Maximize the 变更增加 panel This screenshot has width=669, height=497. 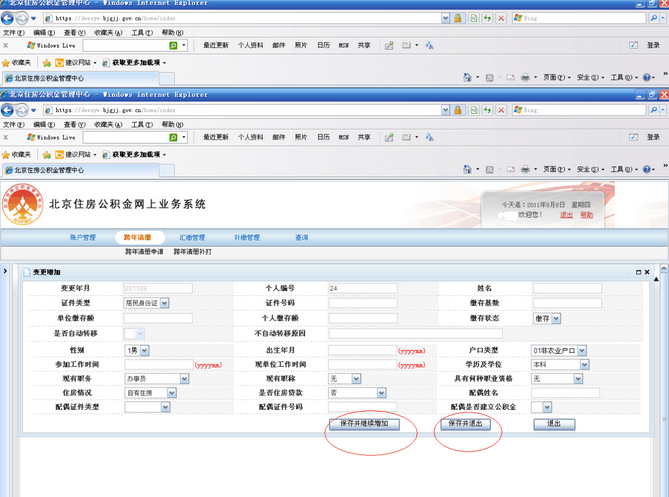639,272
